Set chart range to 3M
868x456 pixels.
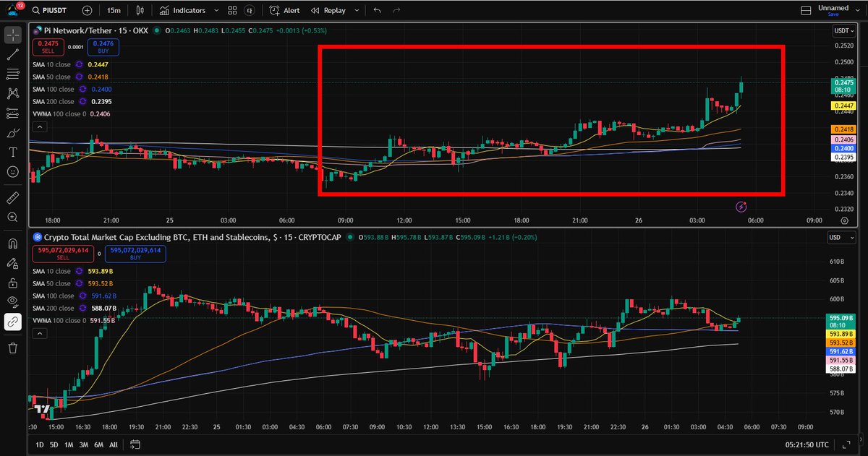pyautogui.click(x=84, y=444)
